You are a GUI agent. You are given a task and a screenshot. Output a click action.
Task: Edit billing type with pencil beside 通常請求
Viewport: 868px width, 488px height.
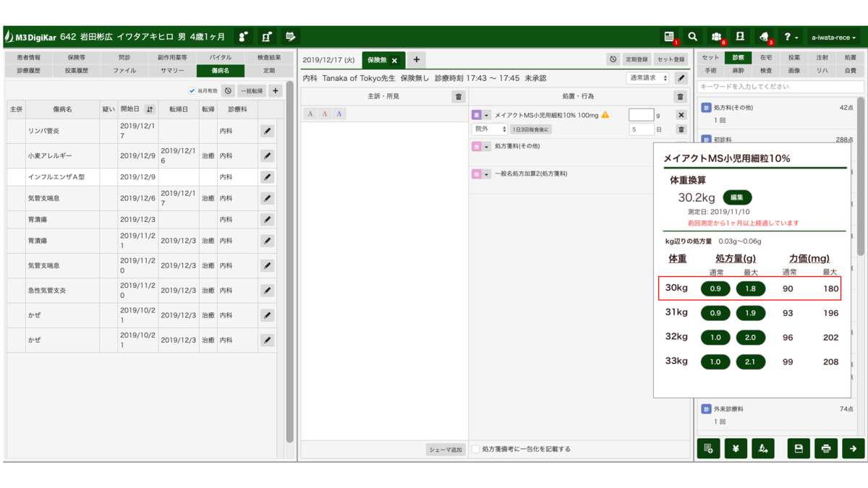click(x=681, y=78)
